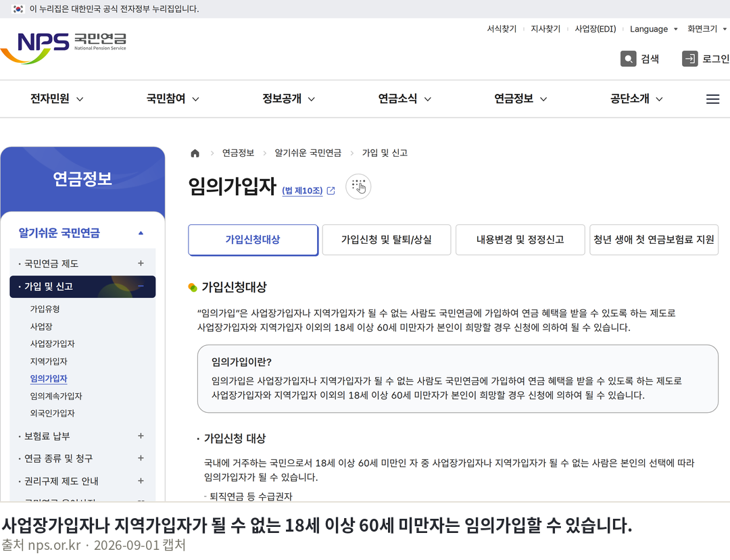Click 국민연금 제도 sidebar item
This screenshot has height=560, width=730.
tap(51, 263)
